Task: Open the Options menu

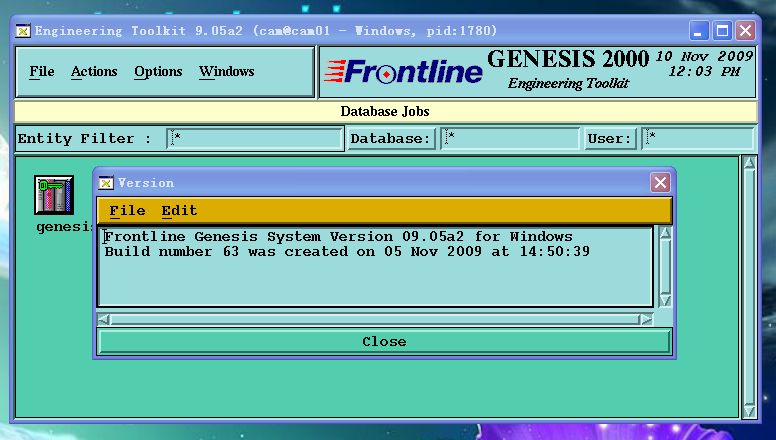Action: click(x=158, y=72)
